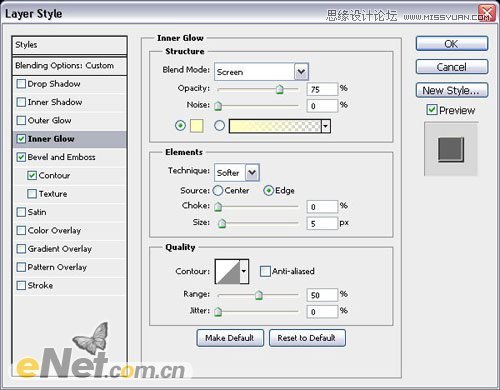The image size is (500, 390).
Task: Choose Center as the glow source
Action: pyautogui.click(x=218, y=191)
